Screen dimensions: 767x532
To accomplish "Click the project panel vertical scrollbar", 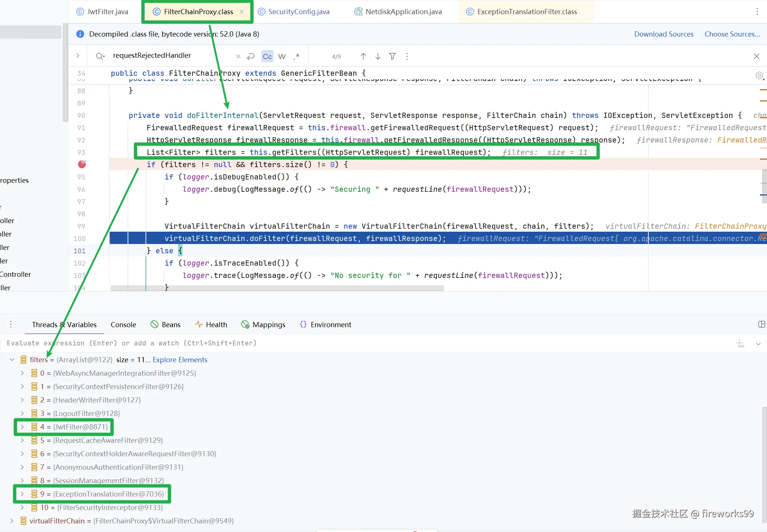I will (66, 72).
